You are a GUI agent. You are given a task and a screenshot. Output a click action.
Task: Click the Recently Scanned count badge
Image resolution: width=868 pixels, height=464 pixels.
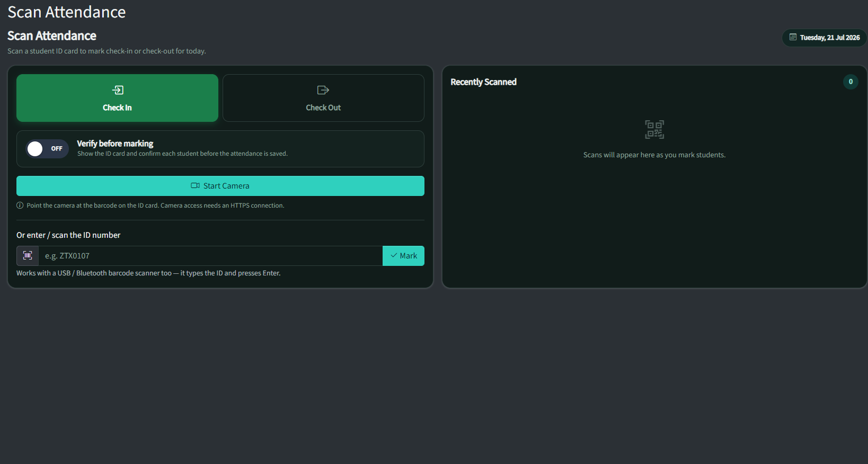[851, 82]
